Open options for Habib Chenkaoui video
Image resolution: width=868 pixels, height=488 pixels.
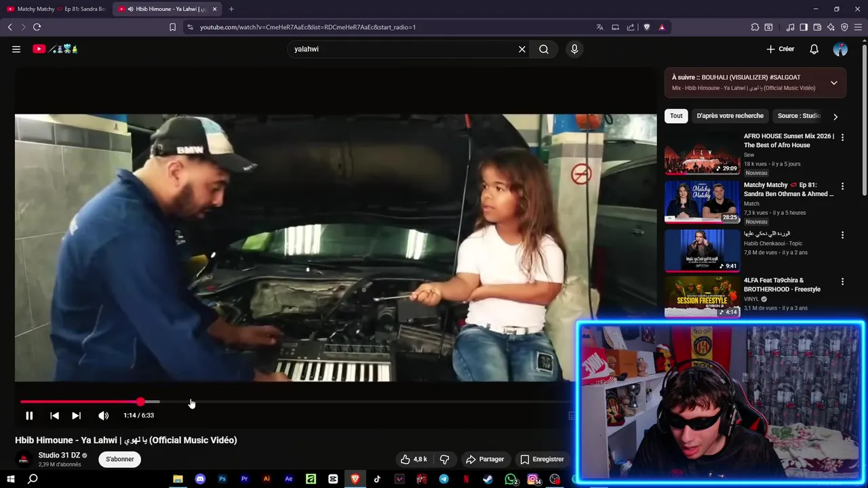(842, 235)
